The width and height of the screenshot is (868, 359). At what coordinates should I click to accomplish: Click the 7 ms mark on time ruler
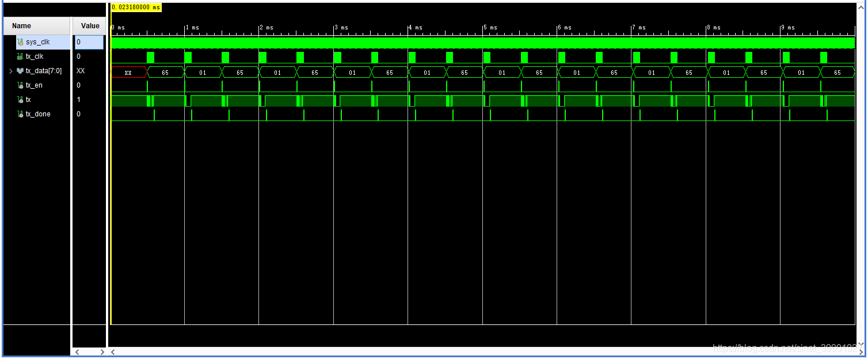coord(639,28)
